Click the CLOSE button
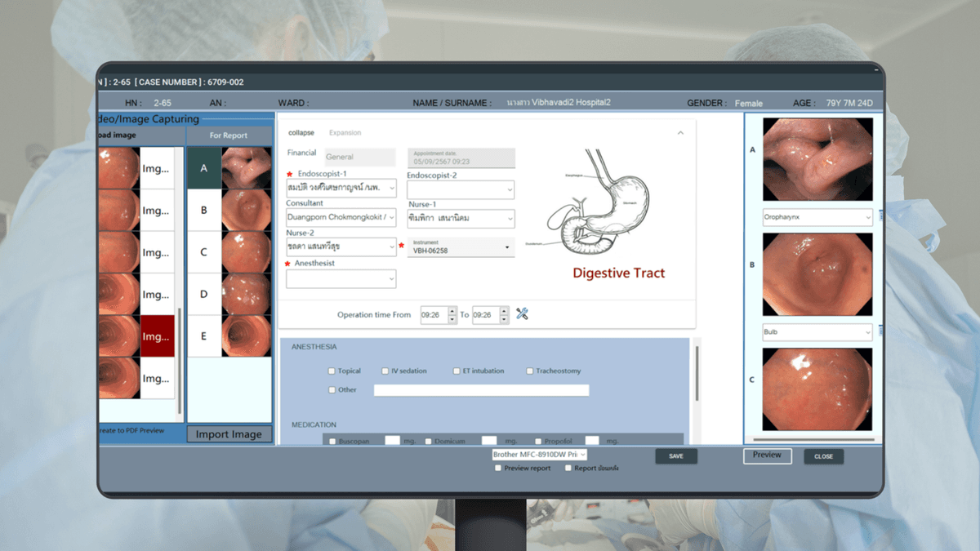This screenshot has height=551, width=980. pyautogui.click(x=823, y=456)
